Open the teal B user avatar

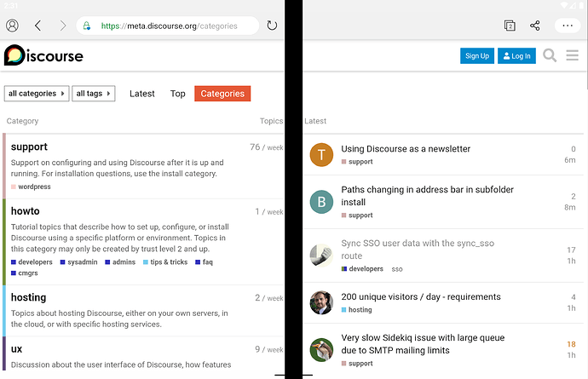point(321,202)
